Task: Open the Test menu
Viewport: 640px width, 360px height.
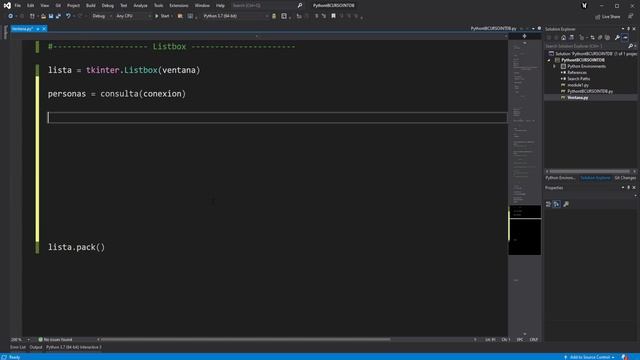Action: point(124,6)
